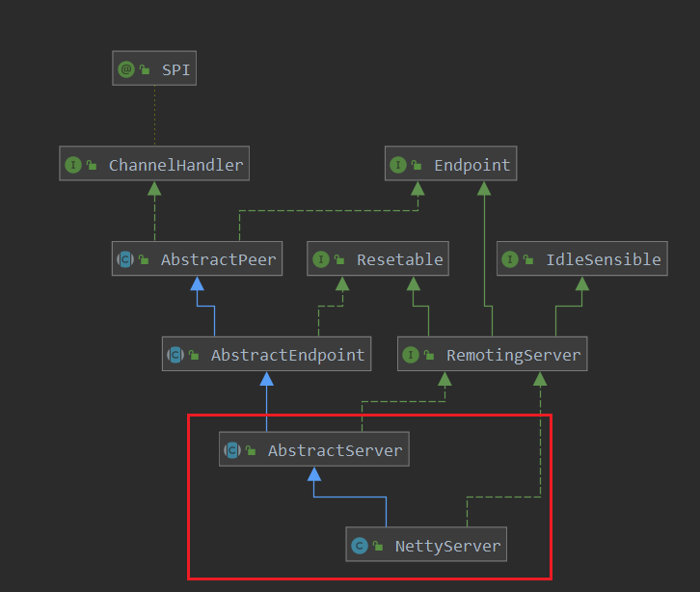Select the Endpoint interface label
700x592 pixels.
(x=471, y=165)
